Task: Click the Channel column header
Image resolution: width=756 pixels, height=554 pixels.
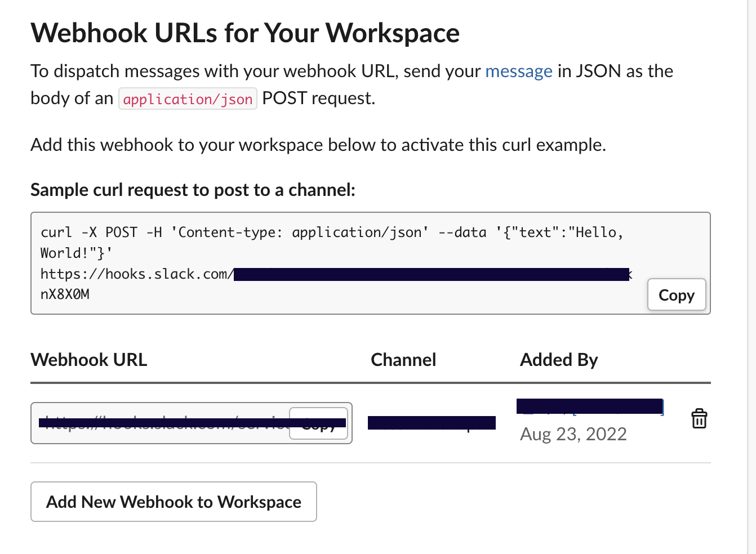Action: (x=403, y=360)
